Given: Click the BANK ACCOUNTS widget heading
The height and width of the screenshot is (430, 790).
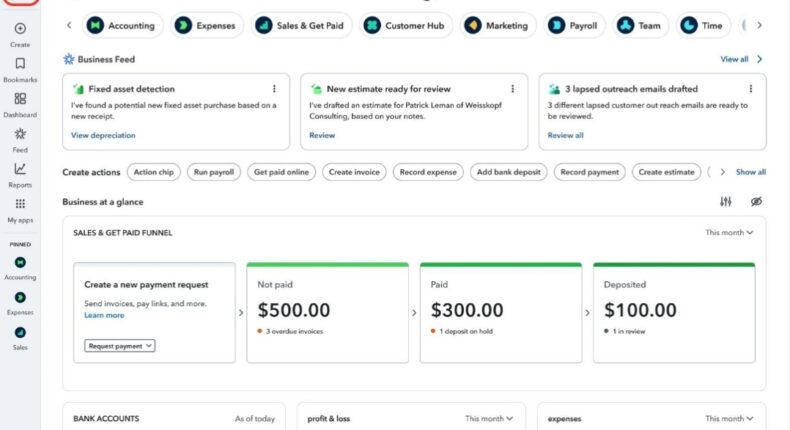Looking at the screenshot, I should pos(106,418).
